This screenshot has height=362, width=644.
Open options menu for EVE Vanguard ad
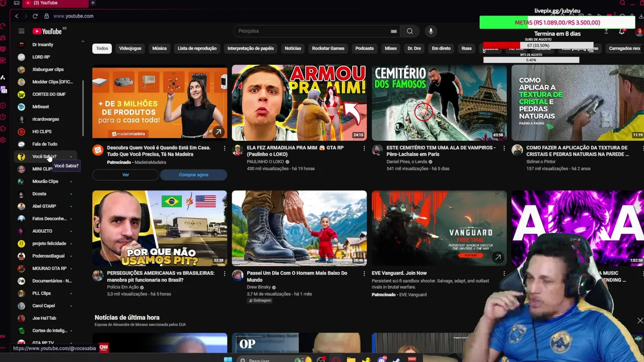pos(504,274)
